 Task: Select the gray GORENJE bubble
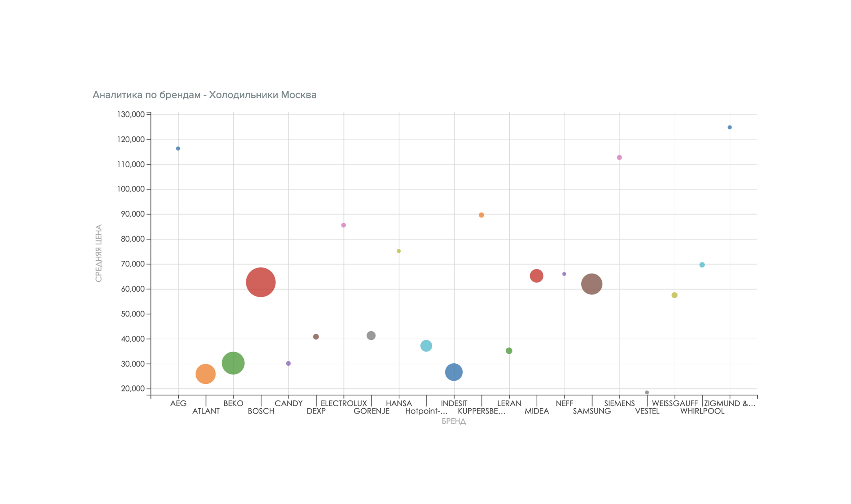pos(371,336)
